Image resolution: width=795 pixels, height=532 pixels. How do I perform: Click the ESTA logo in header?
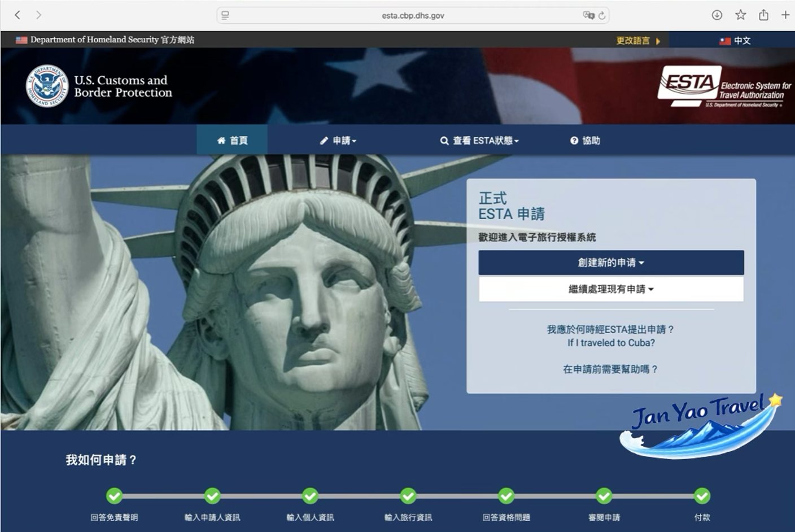pyautogui.click(x=724, y=86)
